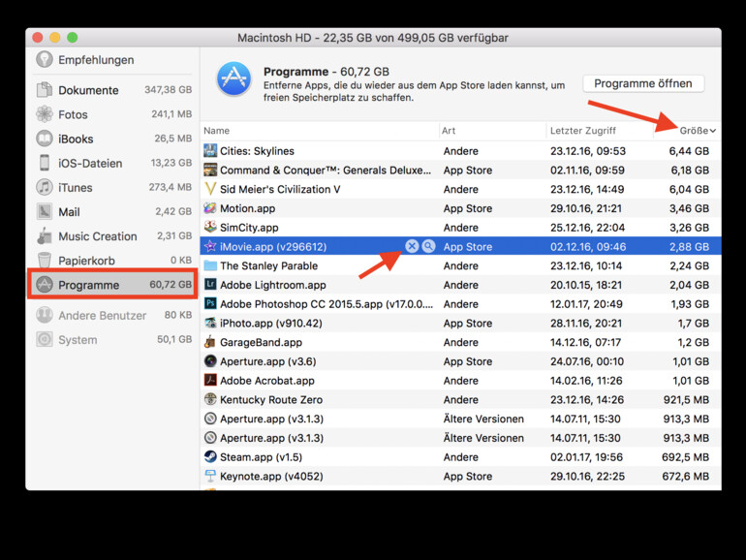
Task: Sort by Größe column chevron
Action: coord(712,131)
